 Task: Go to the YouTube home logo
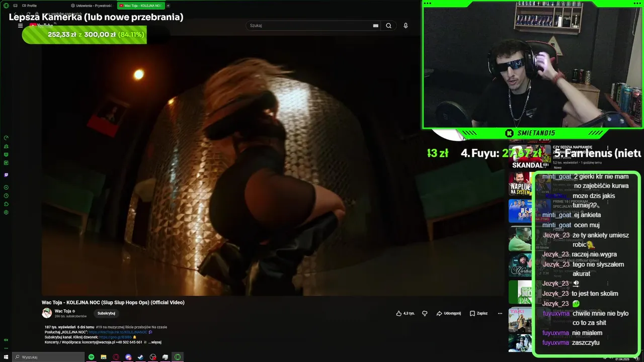(x=41, y=26)
